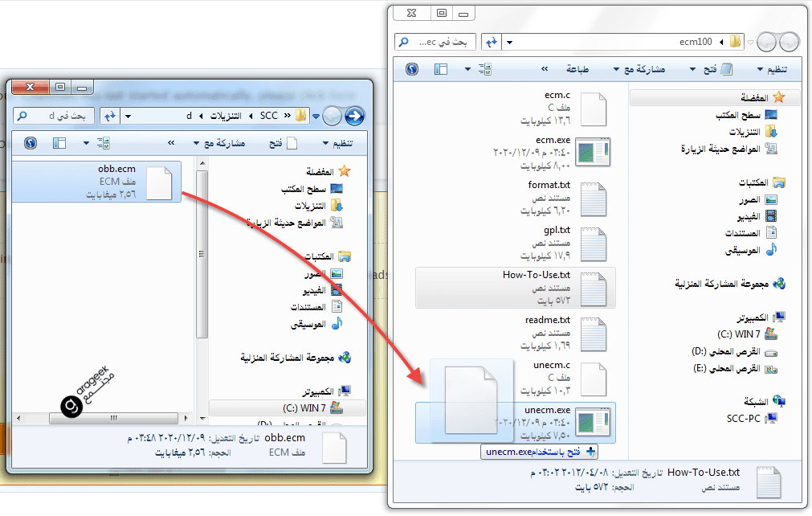
Task: Select unecm.exe application icon at right edge
Action: coord(593,422)
